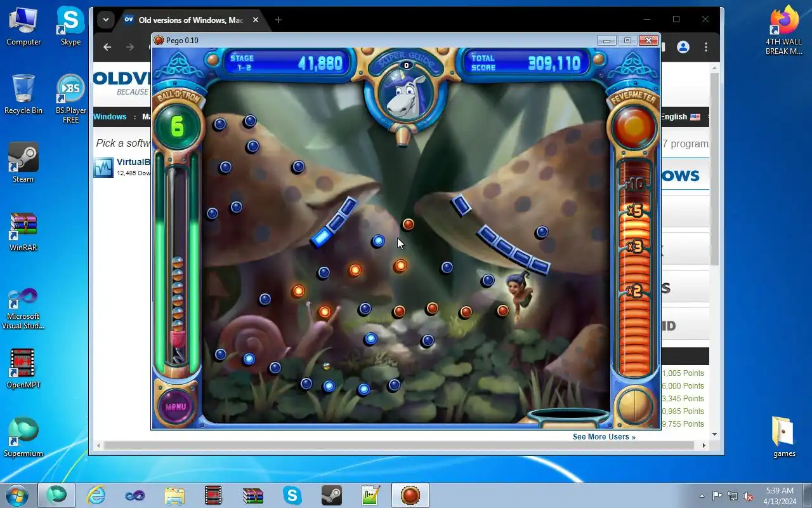The image size is (812, 508).
Task: Select the Steam desktop shortcut
Action: point(23,163)
